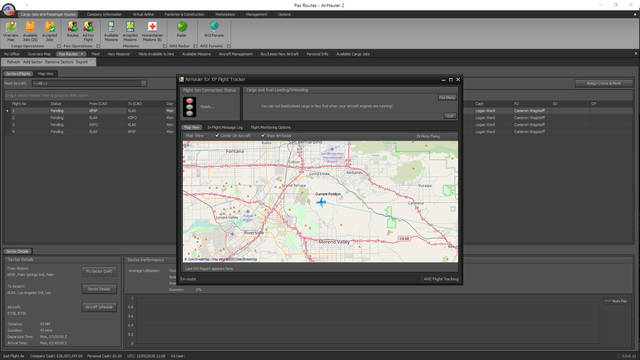
Task: Click the Sector Details button
Action: 99,289
